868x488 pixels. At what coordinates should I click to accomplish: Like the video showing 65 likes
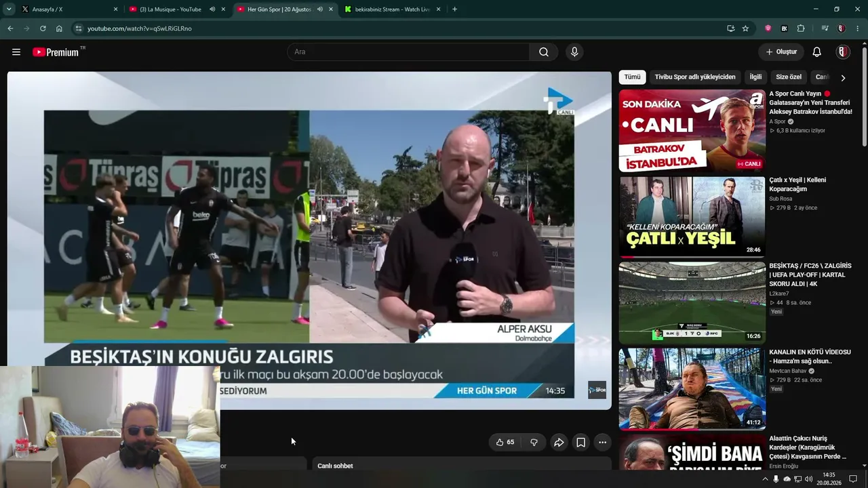pos(505,443)
